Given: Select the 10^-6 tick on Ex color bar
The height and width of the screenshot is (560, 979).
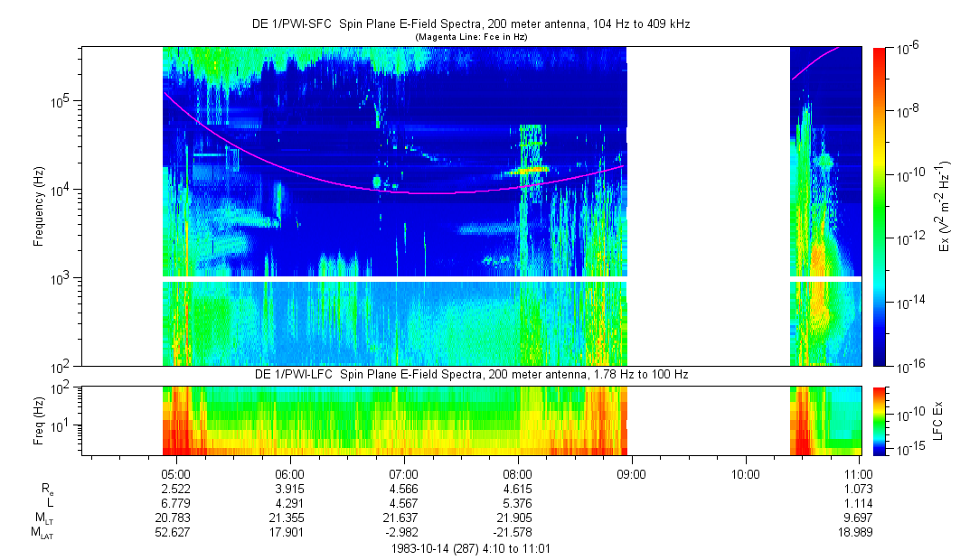Looking at the screenshot, I should 908,48.
